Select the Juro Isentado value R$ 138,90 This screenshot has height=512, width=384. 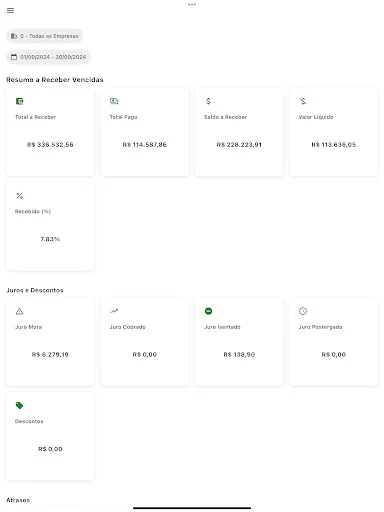239,355
